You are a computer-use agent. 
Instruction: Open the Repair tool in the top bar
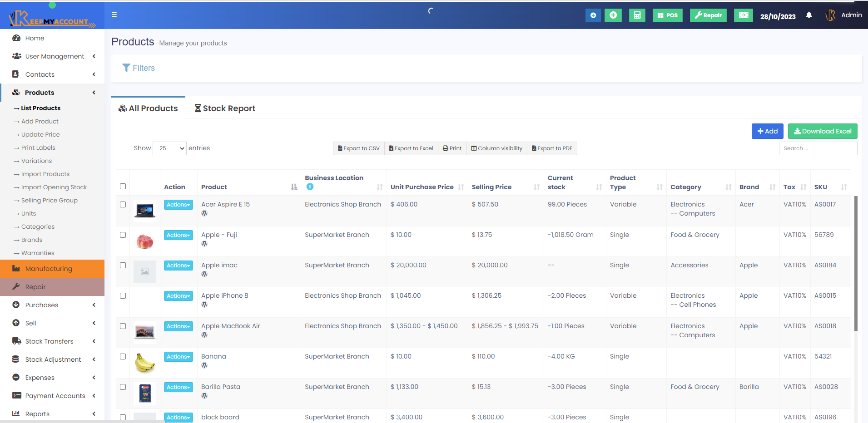click(x=708, y=15)
